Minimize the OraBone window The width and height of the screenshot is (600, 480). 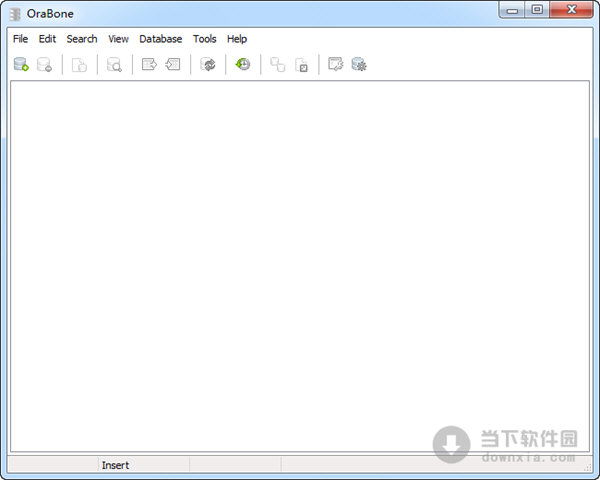[512, 10]
